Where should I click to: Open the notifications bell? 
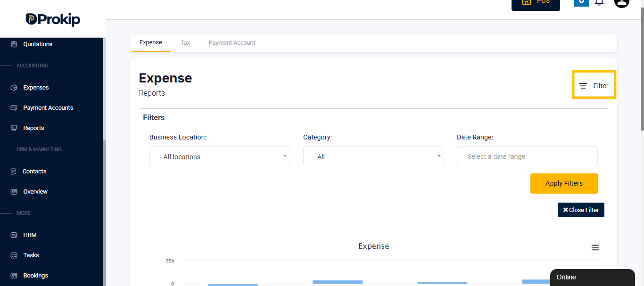point(599,2)
